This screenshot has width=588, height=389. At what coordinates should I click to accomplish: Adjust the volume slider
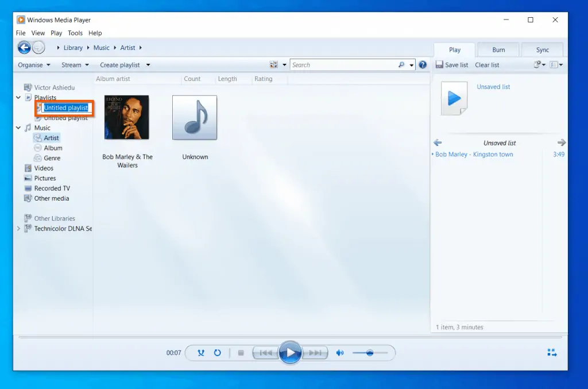click(x=370, y=353)
